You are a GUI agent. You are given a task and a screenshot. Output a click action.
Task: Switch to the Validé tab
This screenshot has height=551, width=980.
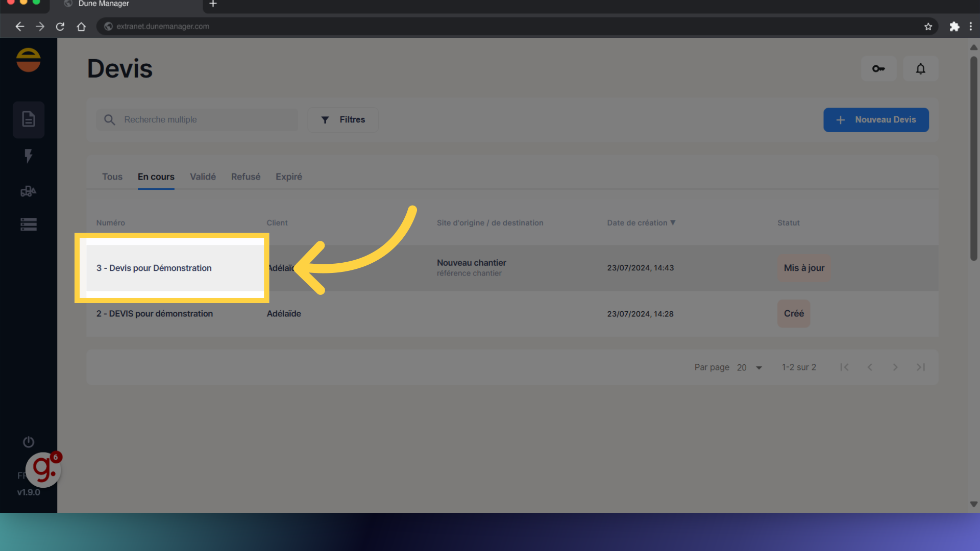pos(203,177)
